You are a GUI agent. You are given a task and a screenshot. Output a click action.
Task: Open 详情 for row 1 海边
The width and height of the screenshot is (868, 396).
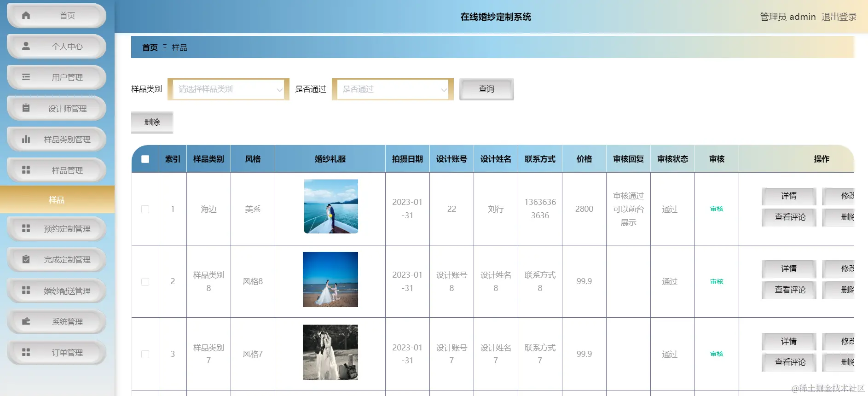click(x=789, y=196)
